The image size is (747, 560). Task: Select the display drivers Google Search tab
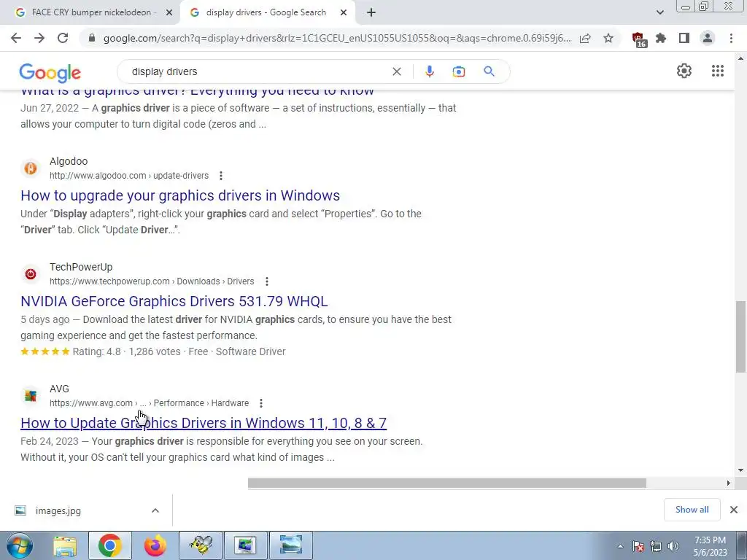coord(266,12)
